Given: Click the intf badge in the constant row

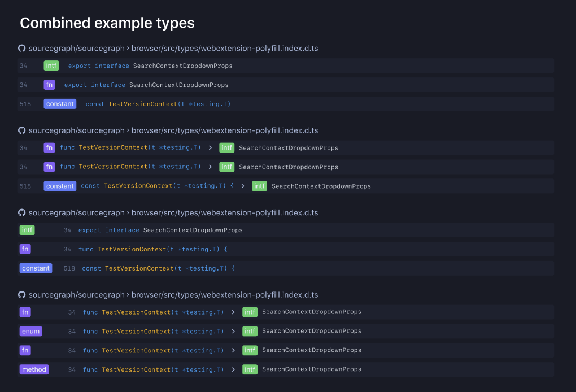Looking at the screenshot, I should [x=259, y=186].
